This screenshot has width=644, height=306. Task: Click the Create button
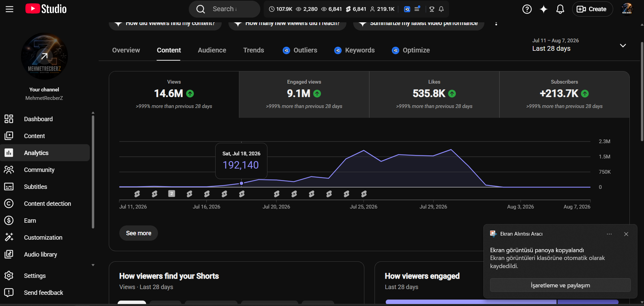592,9
